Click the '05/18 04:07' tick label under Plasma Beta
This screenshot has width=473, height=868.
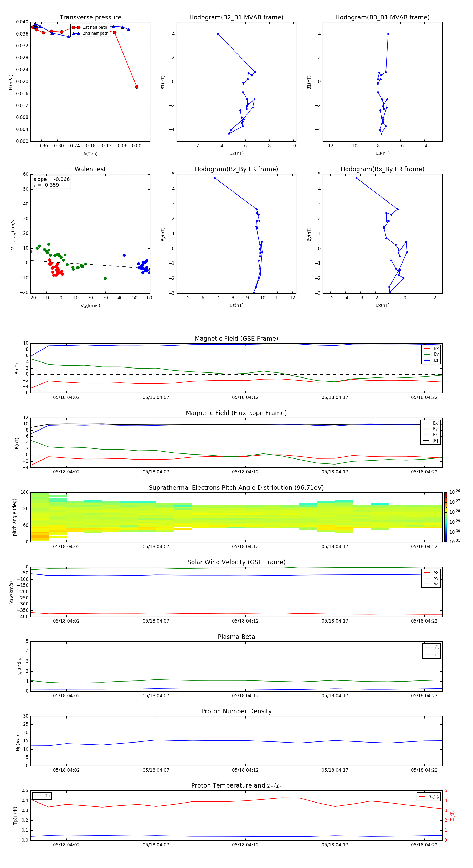pos(156,696)
